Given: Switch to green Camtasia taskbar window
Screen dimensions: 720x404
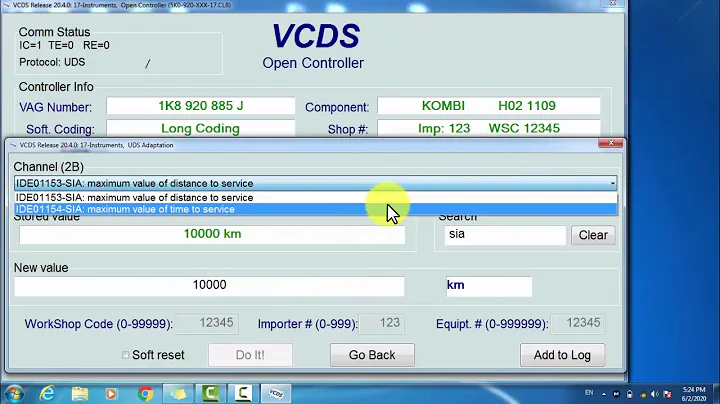Looking at the screenshot, I should click(211, 393).
